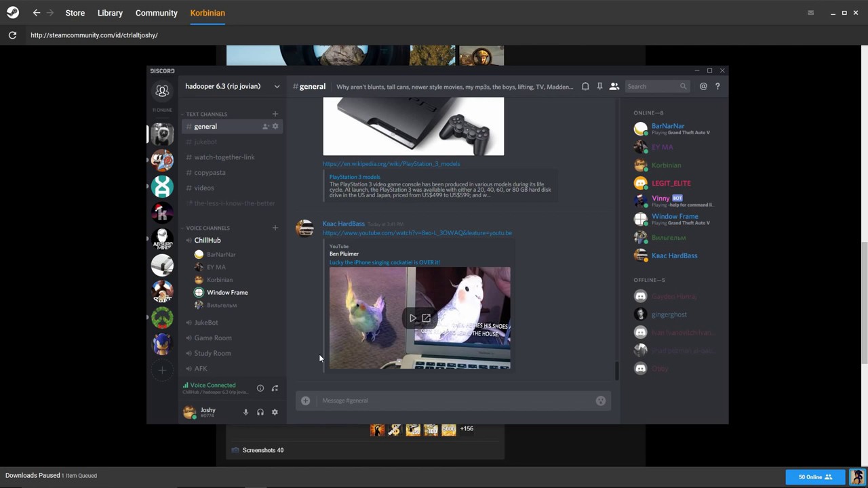Open the Sonic server icon
Viewport: 868px width, 488px height.
[162, 344]
